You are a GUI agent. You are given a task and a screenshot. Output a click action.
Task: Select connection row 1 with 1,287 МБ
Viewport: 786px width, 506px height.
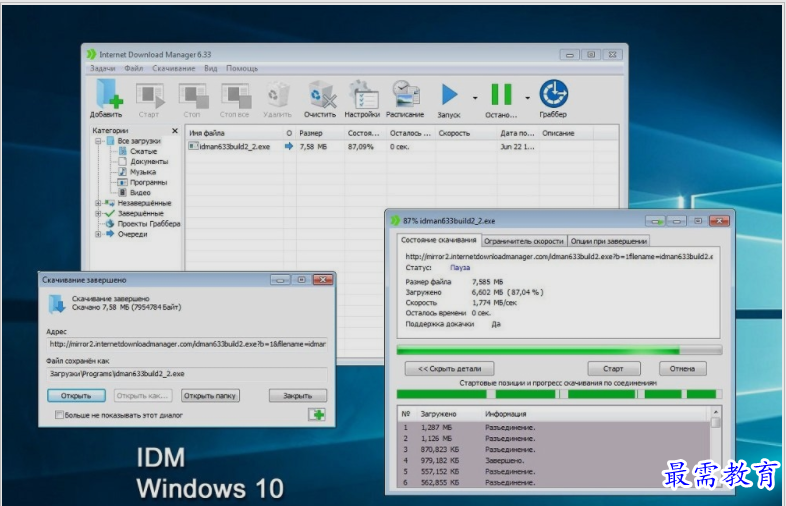pyautogui.click(x=554, y=428)
